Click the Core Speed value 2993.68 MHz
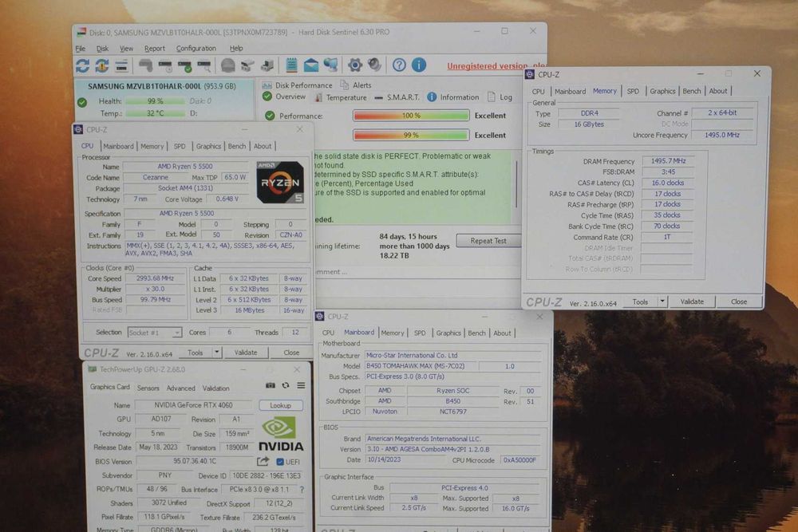 (x=155, y=278)
